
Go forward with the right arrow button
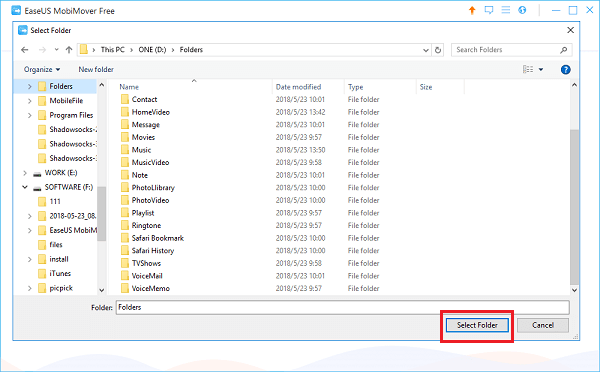[42, 50]
